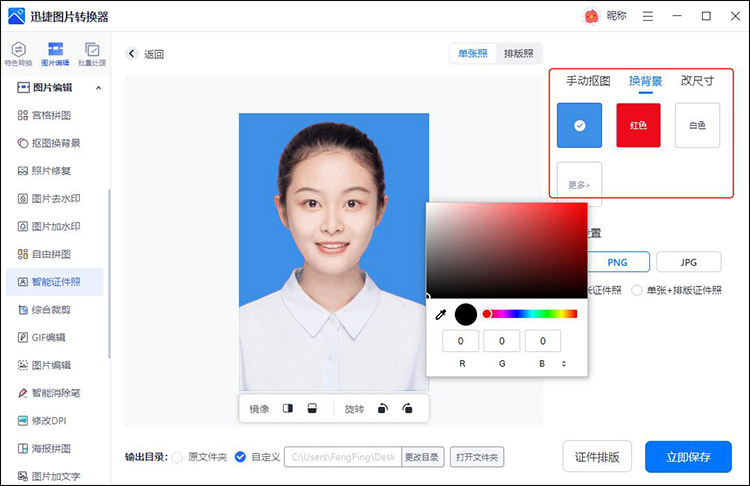
Task: Rotate photo counterclockwise with left rotate icon
Action: pyautogui.click(x=383, y=408)
